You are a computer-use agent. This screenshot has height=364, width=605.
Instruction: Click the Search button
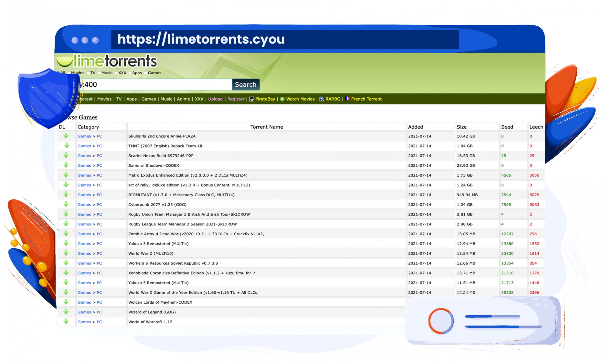point(246,84)
